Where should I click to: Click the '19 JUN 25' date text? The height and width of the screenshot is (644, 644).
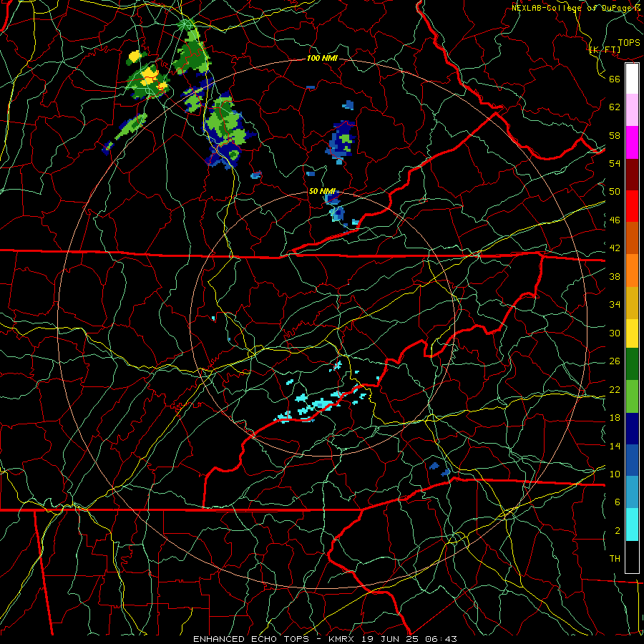389,639
